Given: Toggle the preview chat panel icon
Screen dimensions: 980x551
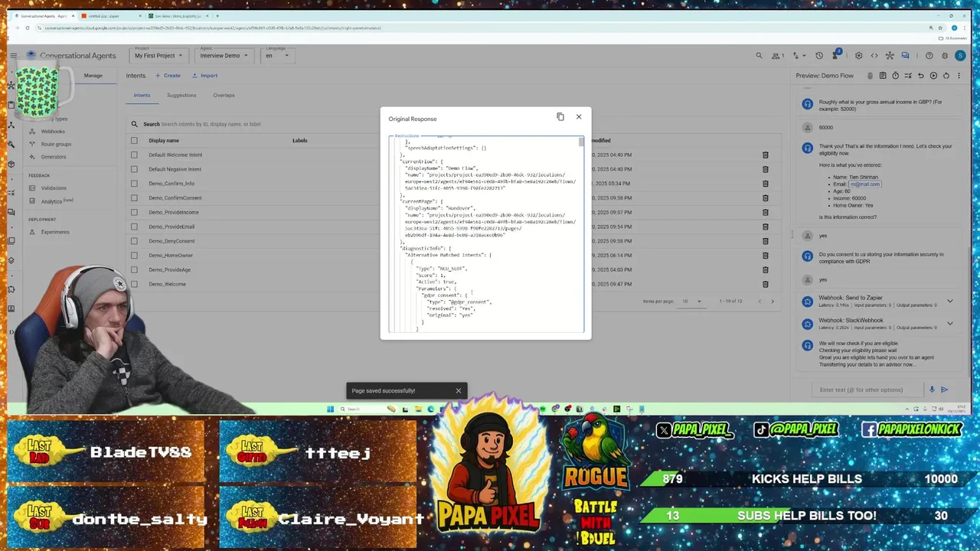Looking at the screenshot, I should point(906,55).
